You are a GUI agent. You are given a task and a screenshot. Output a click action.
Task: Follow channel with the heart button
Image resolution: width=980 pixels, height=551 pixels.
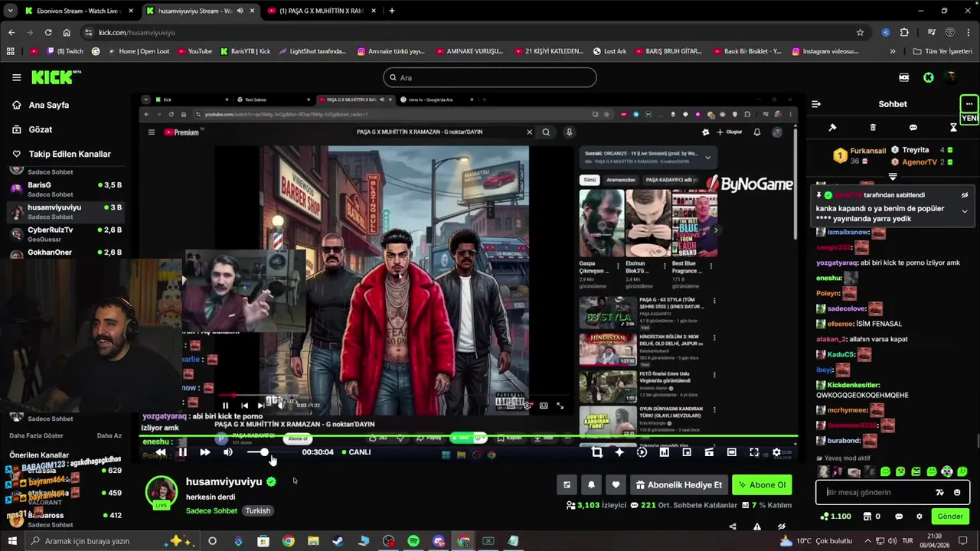coord(616,484)
